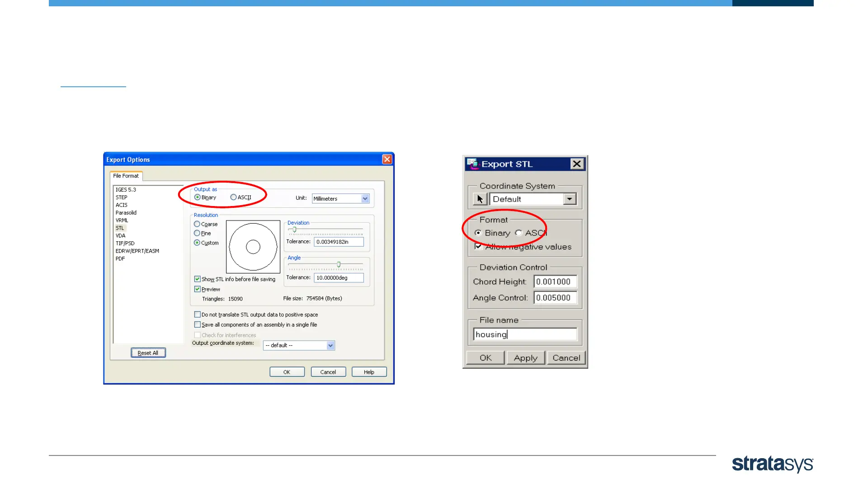
Task: Choose Parasolid from the format list
Action: click(x=126, y=213)
